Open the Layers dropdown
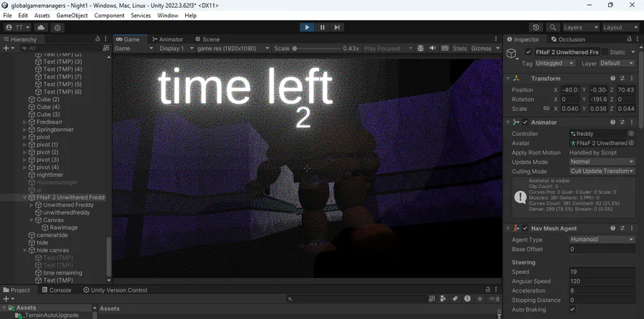This screenshot has height=319, width=644. (581, 27)
